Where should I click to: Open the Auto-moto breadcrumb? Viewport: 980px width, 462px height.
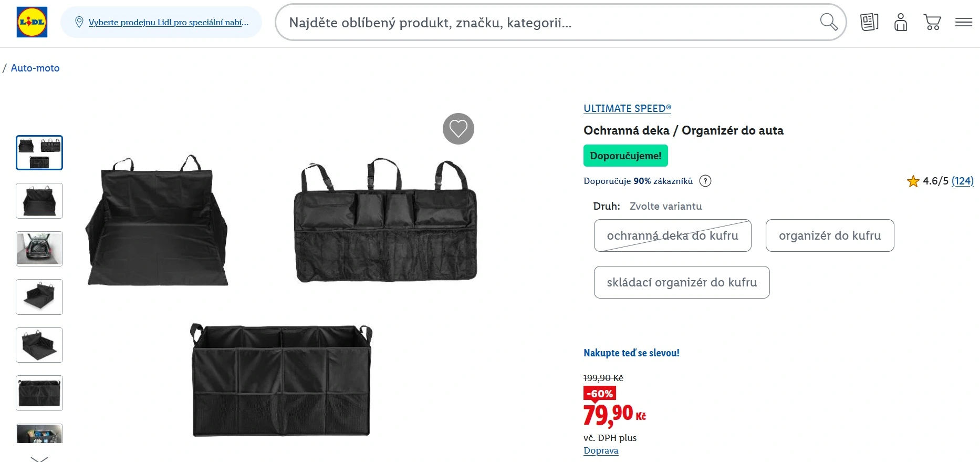(35, 68)
